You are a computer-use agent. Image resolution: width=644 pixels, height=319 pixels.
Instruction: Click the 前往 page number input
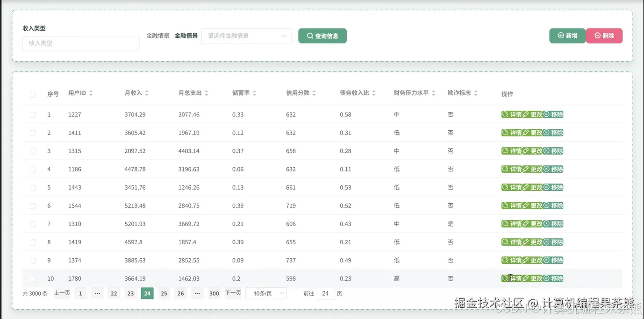coord(325,293)
